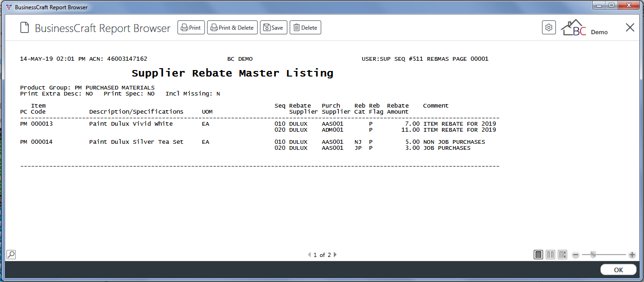
Task: Close the report browser with the X
Action: [x=630, y=27]
